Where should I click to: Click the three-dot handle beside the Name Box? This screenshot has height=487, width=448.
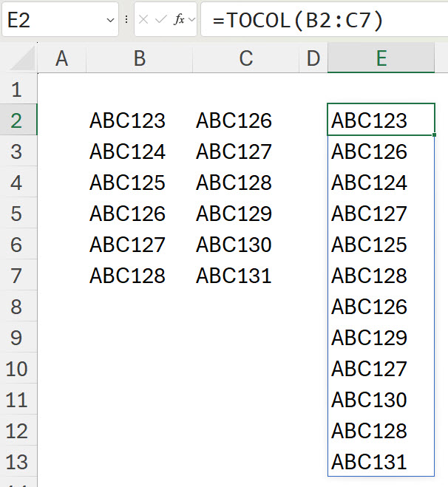click(x=126, y=20)
